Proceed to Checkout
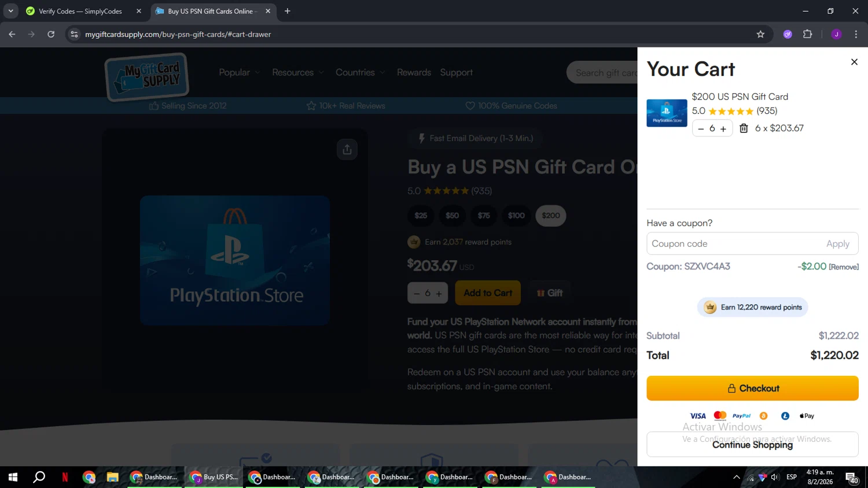Image resolution: width=868 pixels, height=488 pixels. [x=752, y=388]
